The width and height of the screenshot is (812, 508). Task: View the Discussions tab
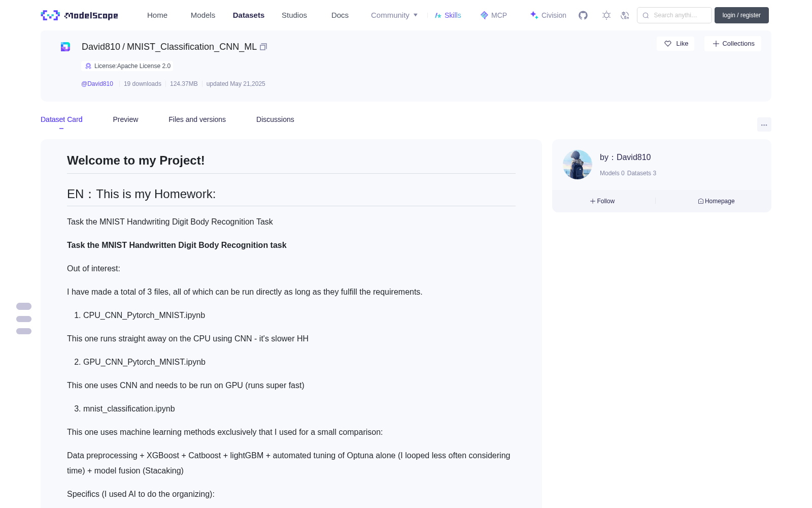coord(275,119)
